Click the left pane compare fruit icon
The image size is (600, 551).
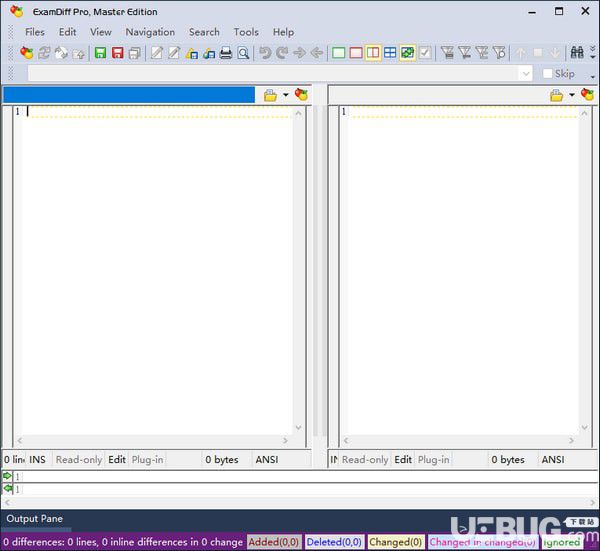(x=301, y=94)
